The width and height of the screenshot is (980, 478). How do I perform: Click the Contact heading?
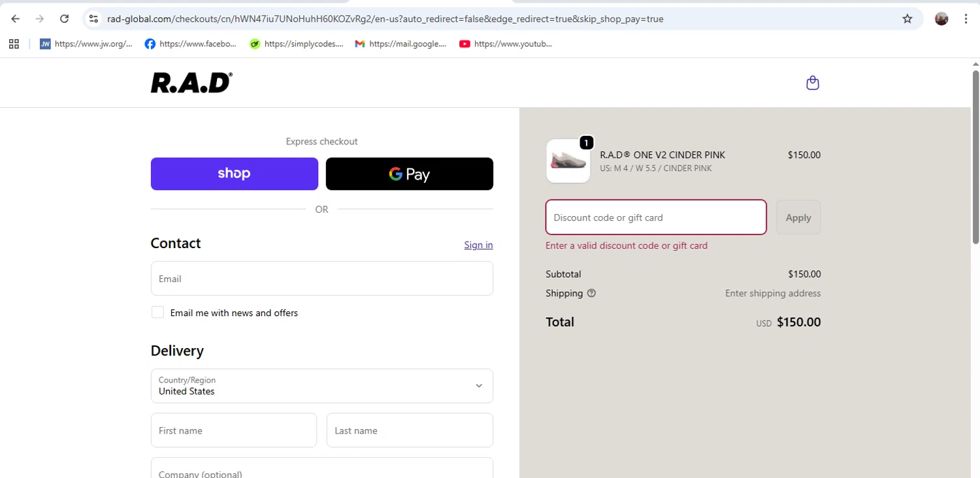tap(176, 243)
